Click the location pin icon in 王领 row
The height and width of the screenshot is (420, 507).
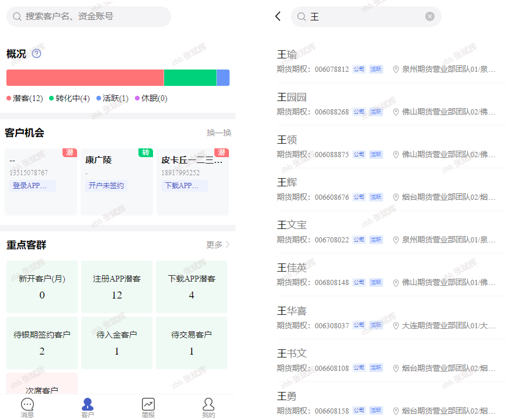point(396,155)
